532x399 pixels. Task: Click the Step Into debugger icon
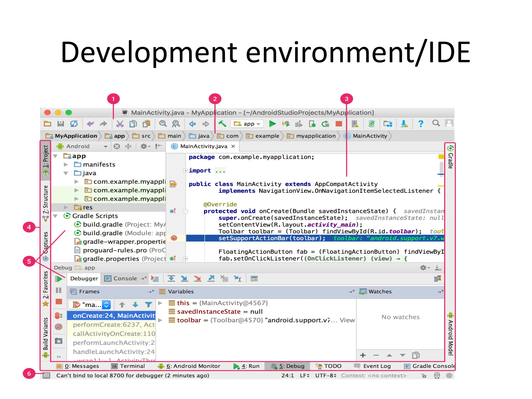click(184, 279)
